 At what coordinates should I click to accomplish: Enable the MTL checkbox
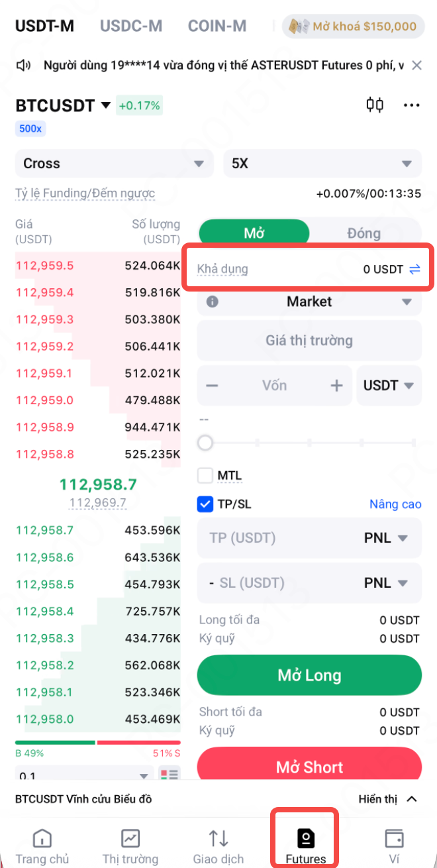point(205,476)
